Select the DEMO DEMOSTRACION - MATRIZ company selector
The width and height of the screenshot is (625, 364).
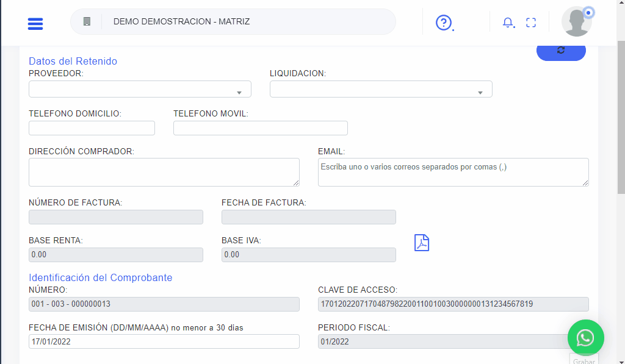point(244,21)
